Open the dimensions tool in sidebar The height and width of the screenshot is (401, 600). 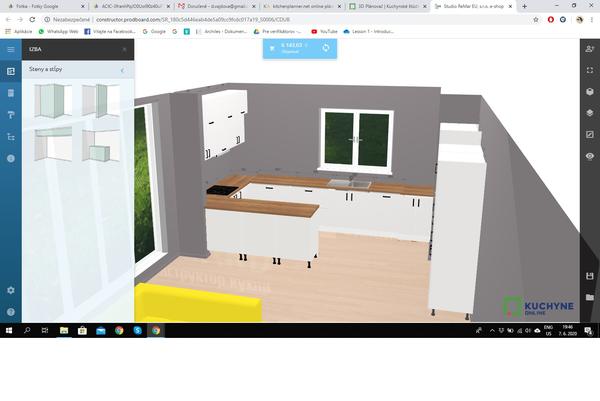(10, 137)
